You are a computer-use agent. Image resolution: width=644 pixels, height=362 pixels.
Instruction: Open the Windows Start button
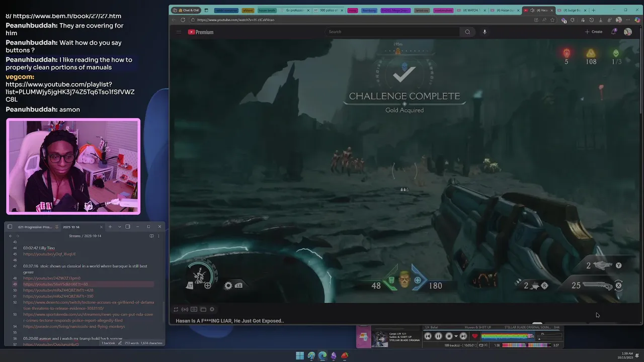tap(300, 355)
